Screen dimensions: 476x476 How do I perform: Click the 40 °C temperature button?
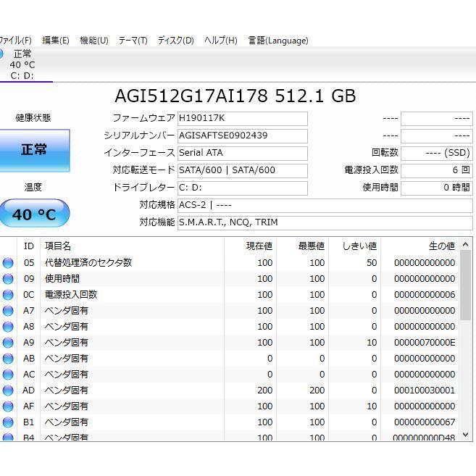pos(34,214)
